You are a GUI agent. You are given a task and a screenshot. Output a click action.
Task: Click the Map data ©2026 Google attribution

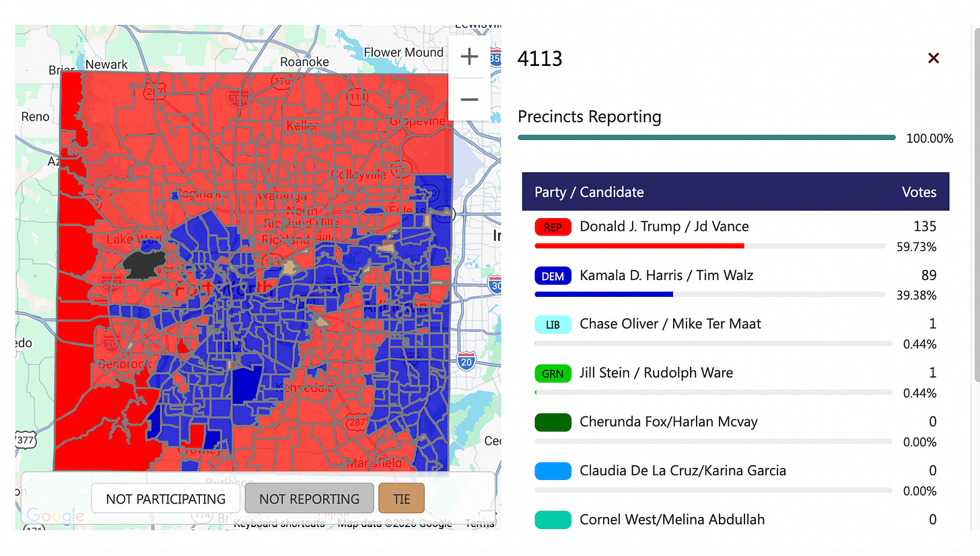tap(394, 523)
